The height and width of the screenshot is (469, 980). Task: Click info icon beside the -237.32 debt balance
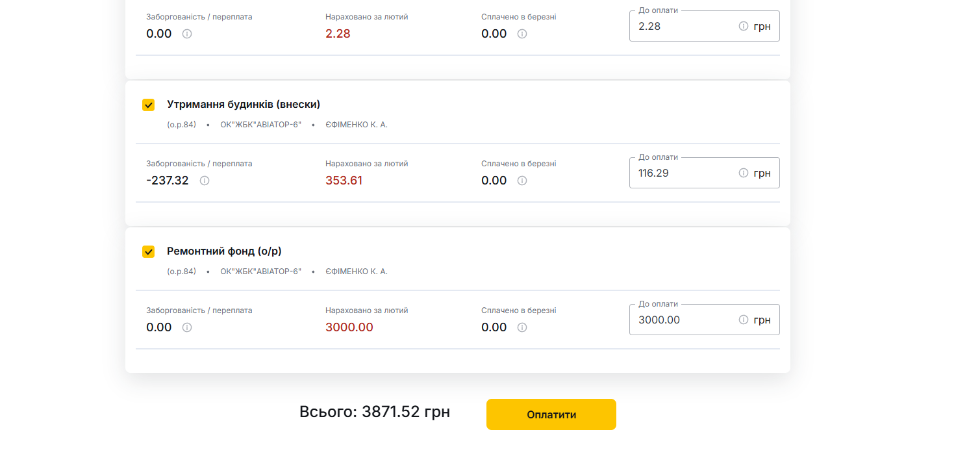(205, 181)
